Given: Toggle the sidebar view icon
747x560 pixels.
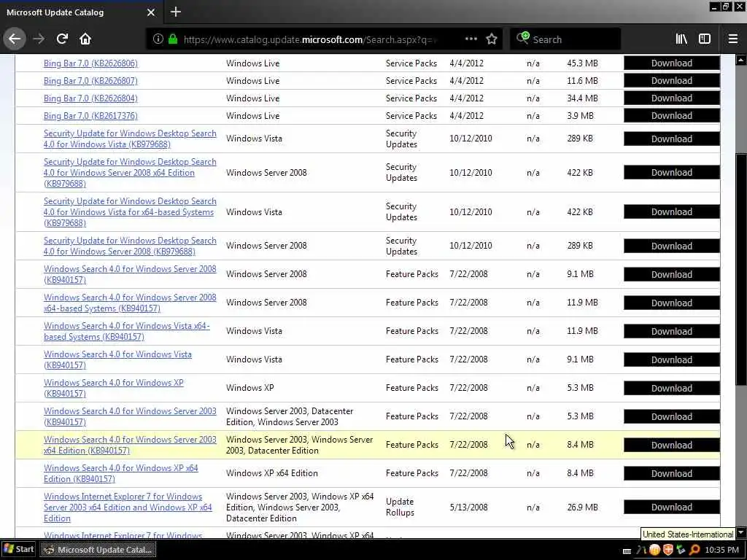Looking at the screenshot, I should click(x=705, y=39).
